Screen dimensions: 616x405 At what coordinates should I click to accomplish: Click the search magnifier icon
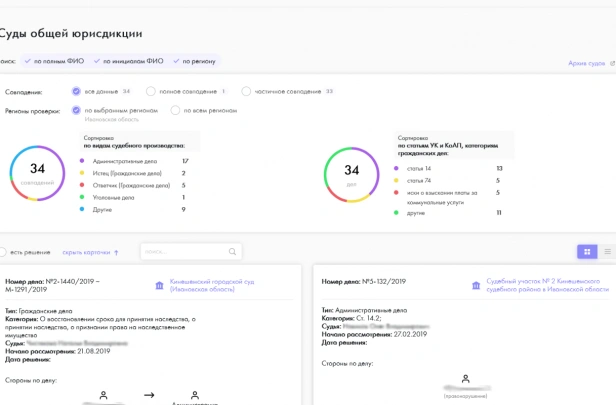[232, 251]
